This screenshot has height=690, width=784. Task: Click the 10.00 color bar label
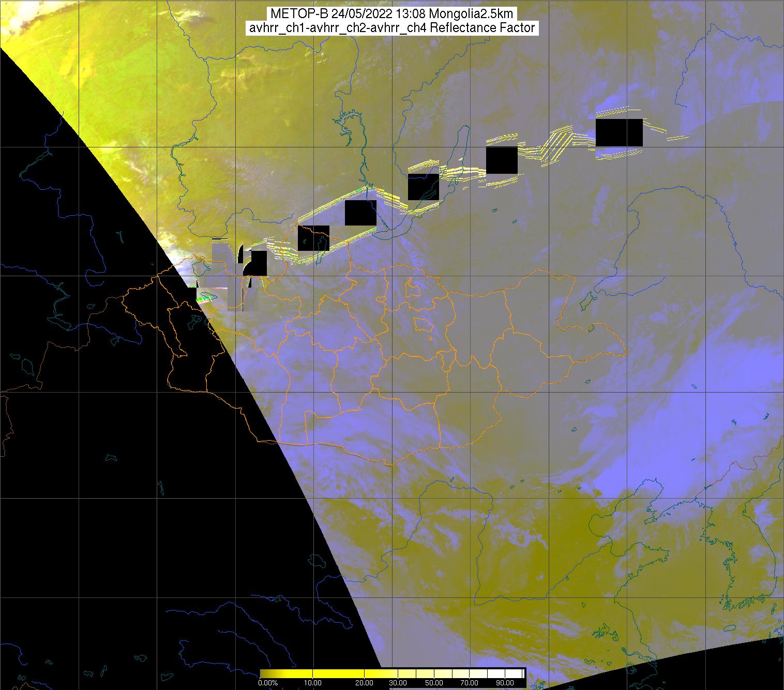(313, 683)
